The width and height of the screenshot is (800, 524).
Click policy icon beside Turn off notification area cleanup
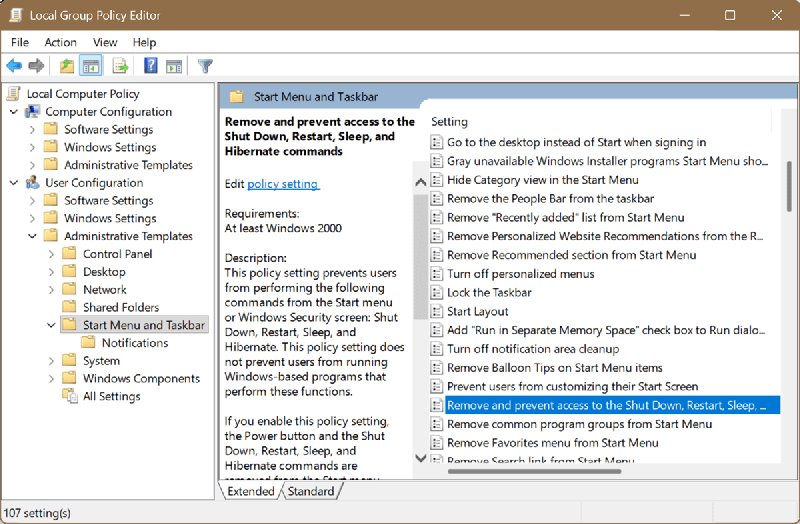pos(436,348)
